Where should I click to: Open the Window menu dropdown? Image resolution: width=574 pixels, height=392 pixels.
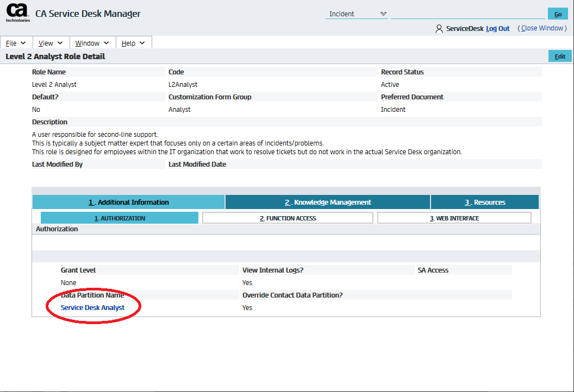pos(92,43)
